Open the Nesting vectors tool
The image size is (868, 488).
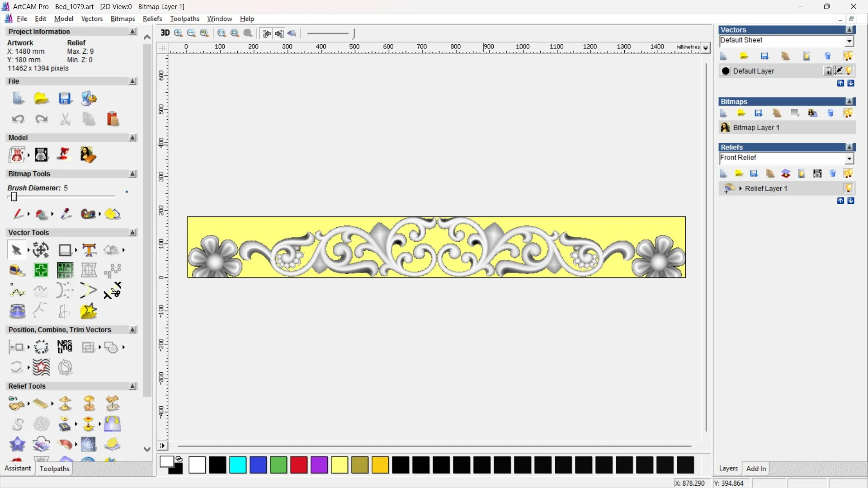65,347
